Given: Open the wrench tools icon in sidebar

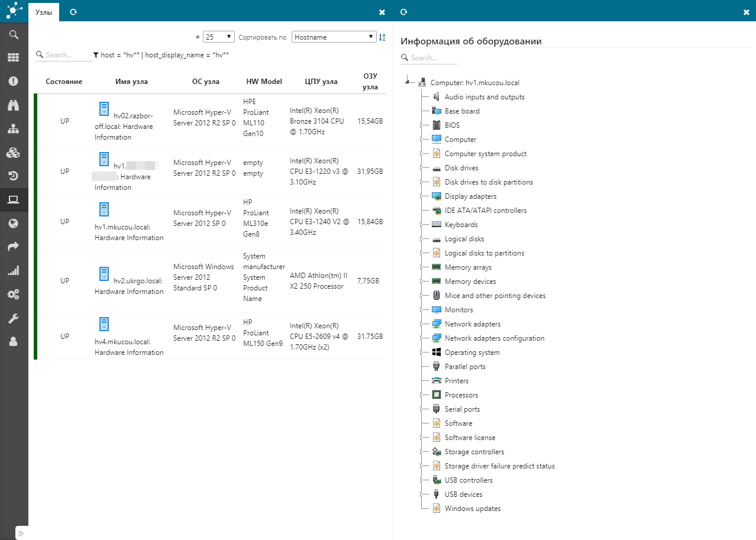Looking at the screenshot, I should click(x=13, y=318).
